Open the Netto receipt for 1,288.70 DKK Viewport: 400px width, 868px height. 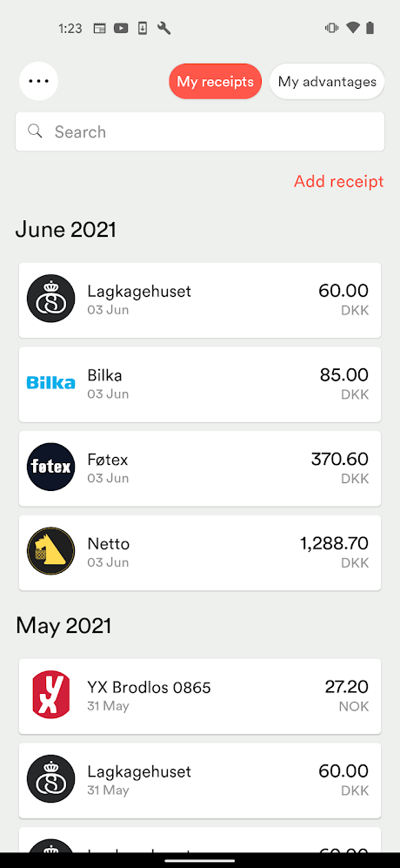[x=200, y=553]
